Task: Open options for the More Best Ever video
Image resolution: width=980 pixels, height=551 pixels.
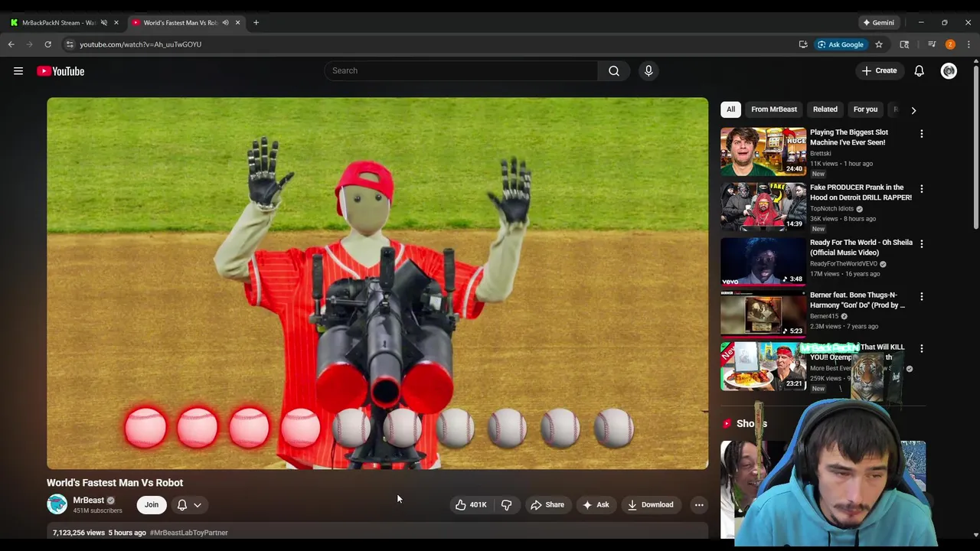Action: click(x=921, y=349)
